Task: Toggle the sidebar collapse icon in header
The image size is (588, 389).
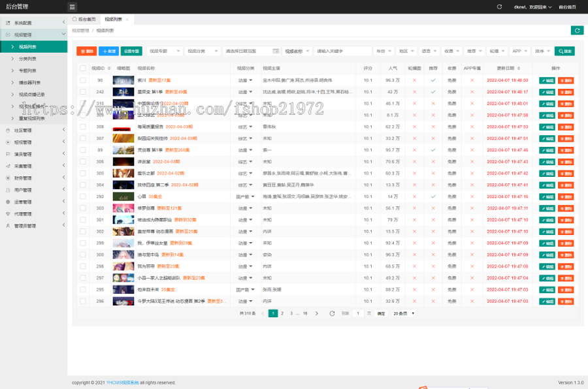Action: [x=73, y=7]
